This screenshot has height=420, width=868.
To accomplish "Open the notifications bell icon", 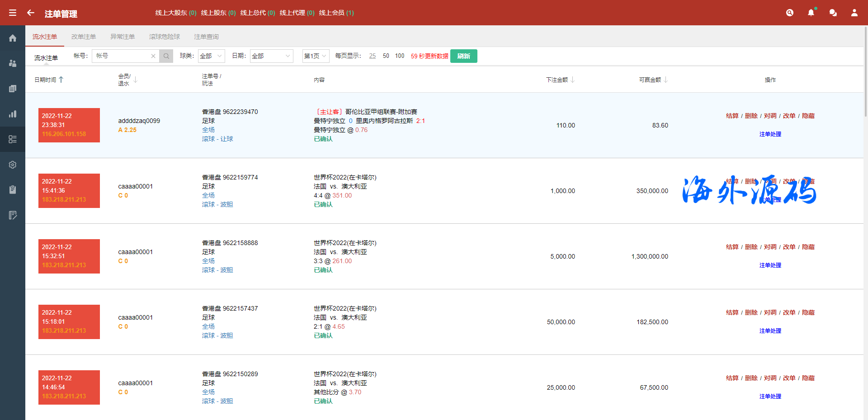I will point(811,13).
